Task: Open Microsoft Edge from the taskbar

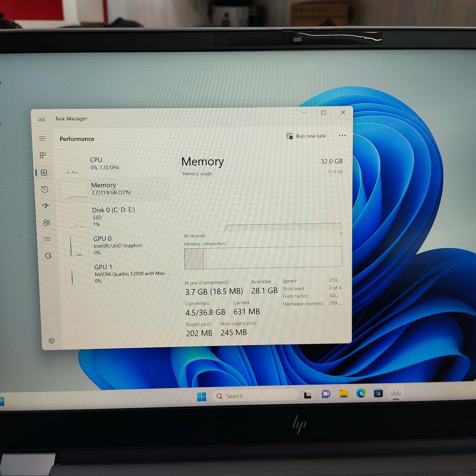Action: [361, 393]
